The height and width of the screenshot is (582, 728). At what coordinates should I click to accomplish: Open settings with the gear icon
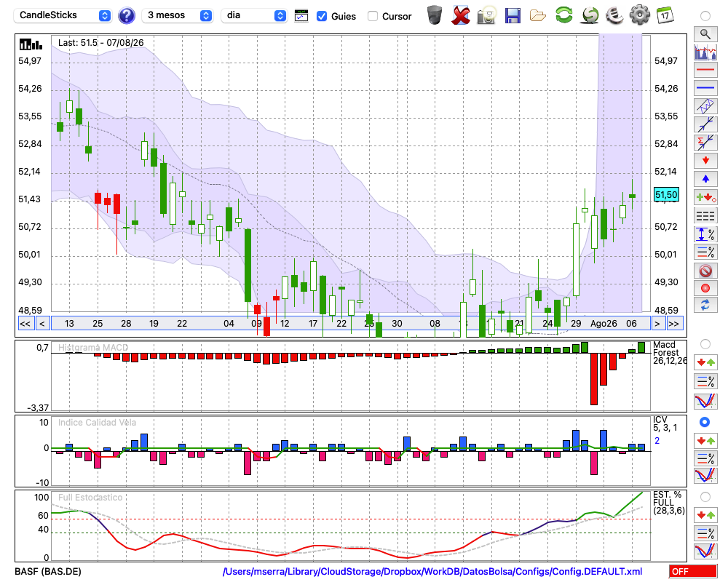coord(640,15)
